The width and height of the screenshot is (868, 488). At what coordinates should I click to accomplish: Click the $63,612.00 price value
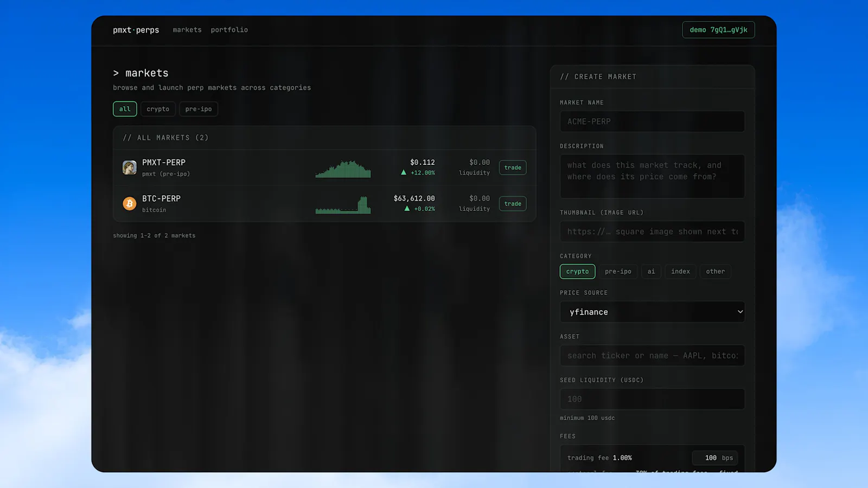(x=414, y=198)
